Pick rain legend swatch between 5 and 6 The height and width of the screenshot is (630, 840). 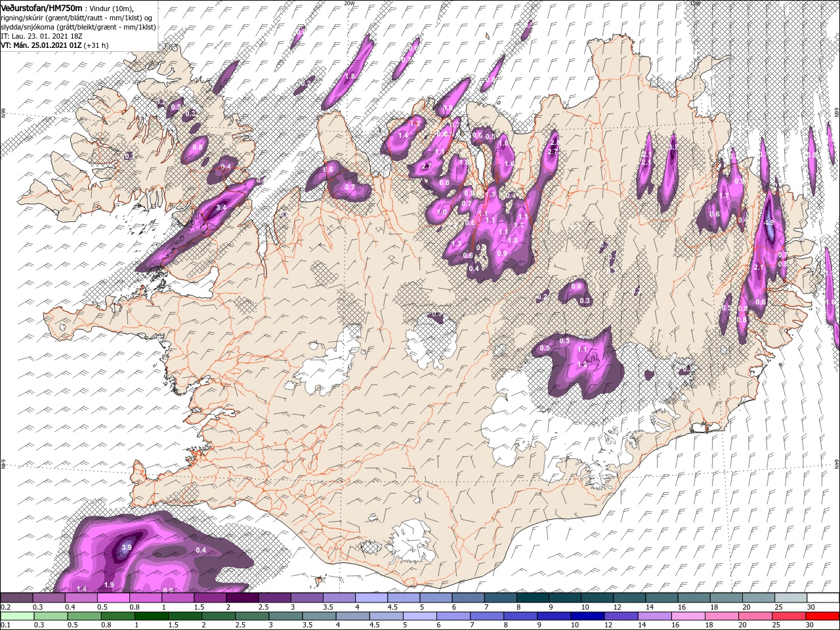point(419,616)
